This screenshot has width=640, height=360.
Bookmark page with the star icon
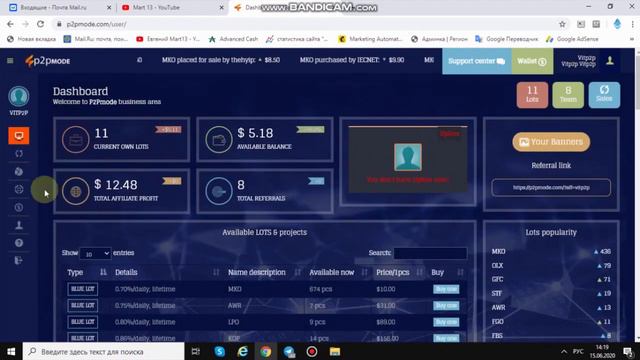tap(562, 24)
